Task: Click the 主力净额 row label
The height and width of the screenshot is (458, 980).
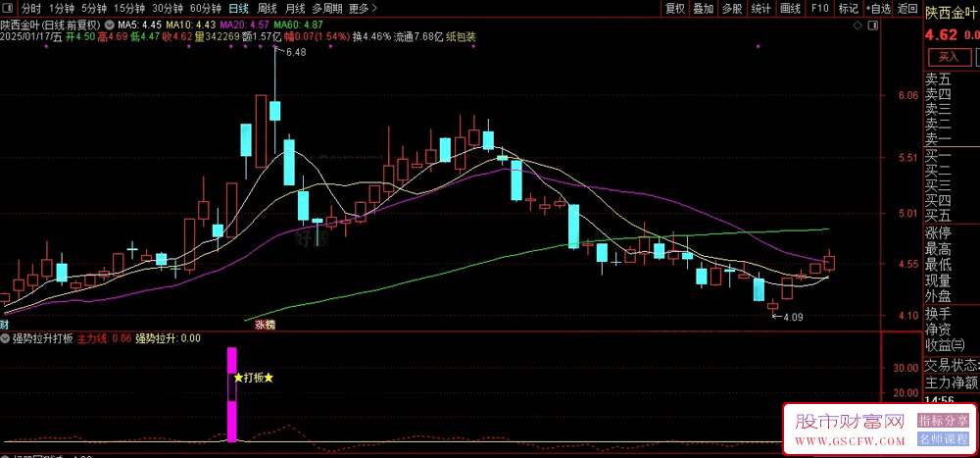Action: click(952, 382)
